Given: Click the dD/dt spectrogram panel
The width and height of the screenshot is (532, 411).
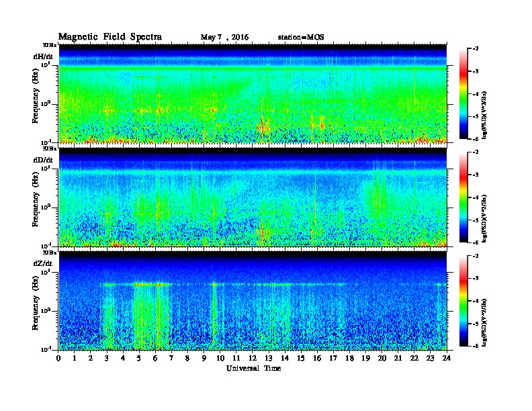Looking at the screenshot, I should [253, 197].
